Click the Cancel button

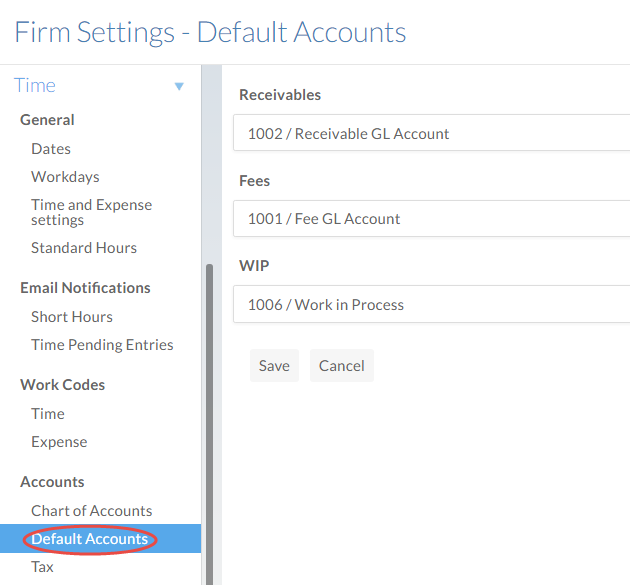tap(341, 366)
